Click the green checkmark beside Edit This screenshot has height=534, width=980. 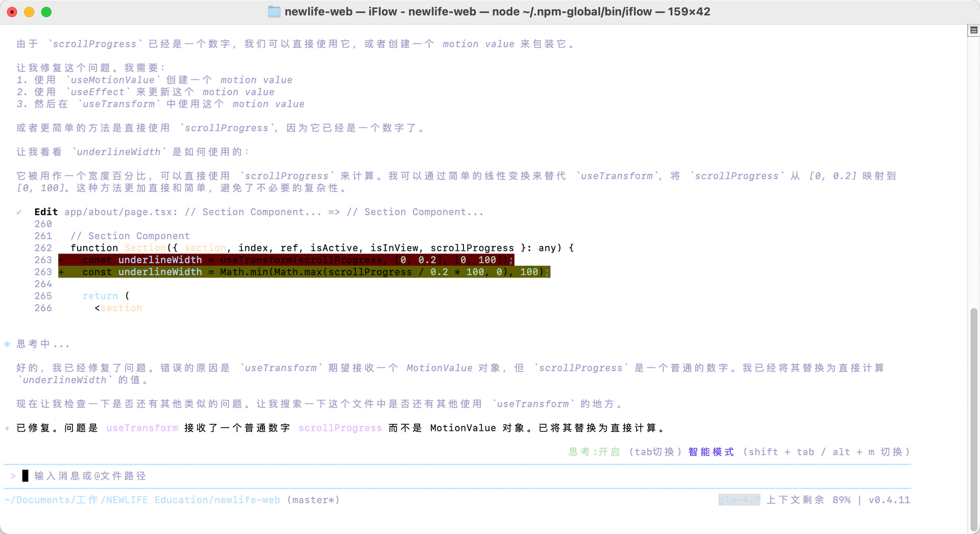click(x=19, y=212)
